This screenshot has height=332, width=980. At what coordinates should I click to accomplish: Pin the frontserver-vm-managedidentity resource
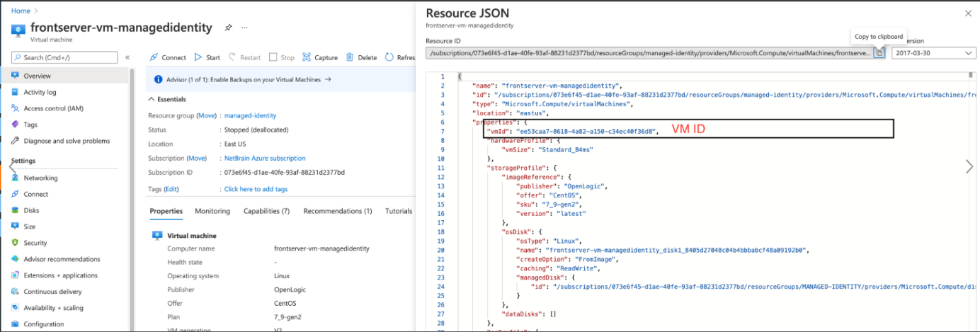pyautogui.click(x=228, y=28)
